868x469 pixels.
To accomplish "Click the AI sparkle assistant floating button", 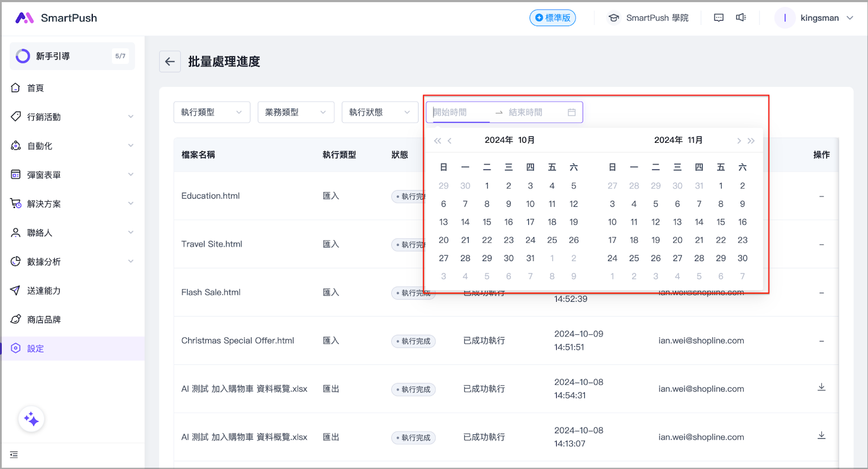I will coord(31,419).
